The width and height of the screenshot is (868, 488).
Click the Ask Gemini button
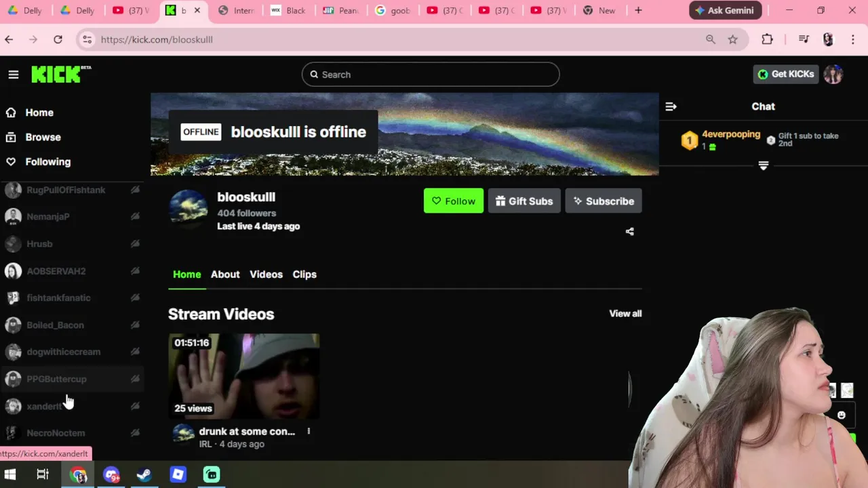coord(726,10)
